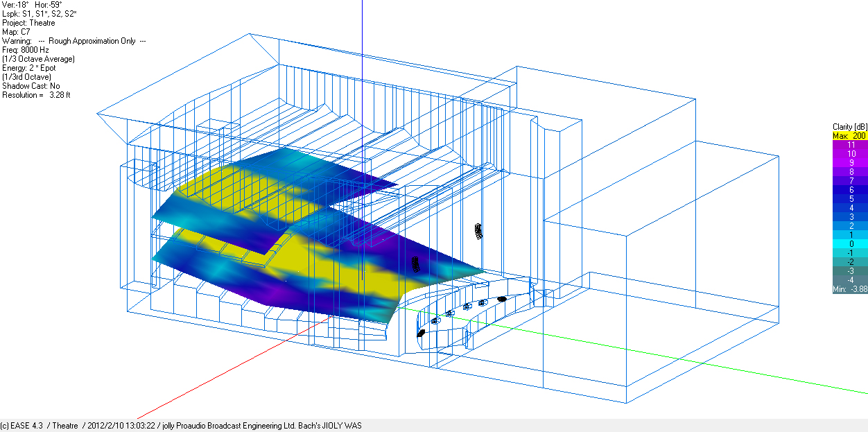The height and width of the screenshot is (432, 868).
Task: Select the purple 11 dB legend swatch
Action: 849,145
